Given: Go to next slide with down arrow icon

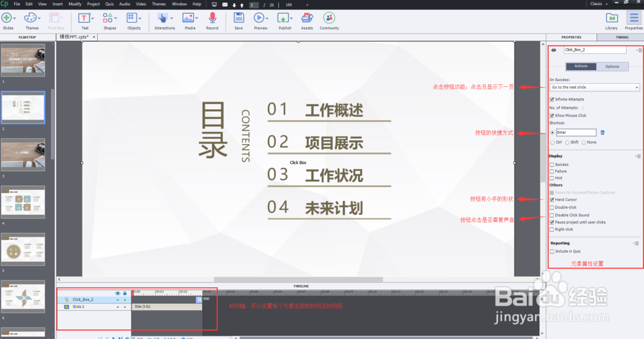Looking at the screenshot, I should click(234, 5).
